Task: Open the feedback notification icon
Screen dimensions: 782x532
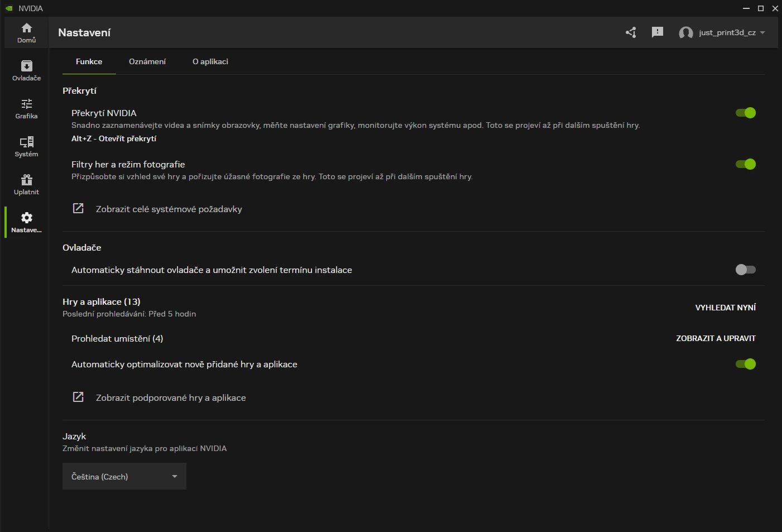Action: coord(658,32)
